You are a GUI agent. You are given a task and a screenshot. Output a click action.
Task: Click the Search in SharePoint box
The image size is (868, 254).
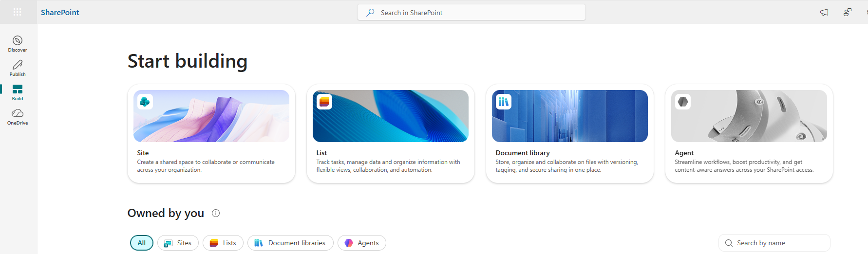472,13
